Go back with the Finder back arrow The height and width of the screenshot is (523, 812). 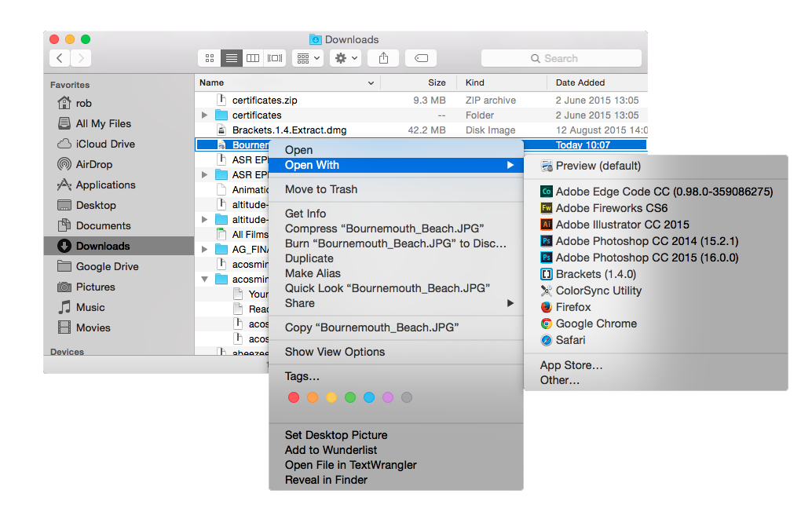(x=60, y=58)
